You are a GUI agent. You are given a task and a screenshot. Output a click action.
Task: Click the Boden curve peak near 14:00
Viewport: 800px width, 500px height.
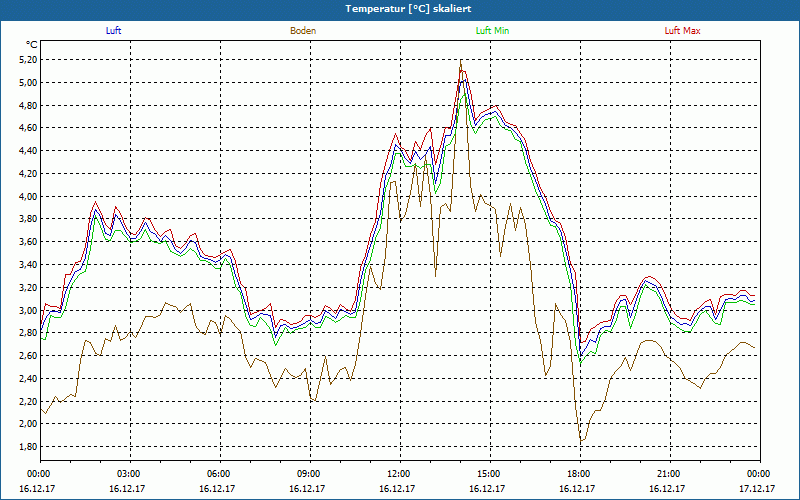coord(461,61)
